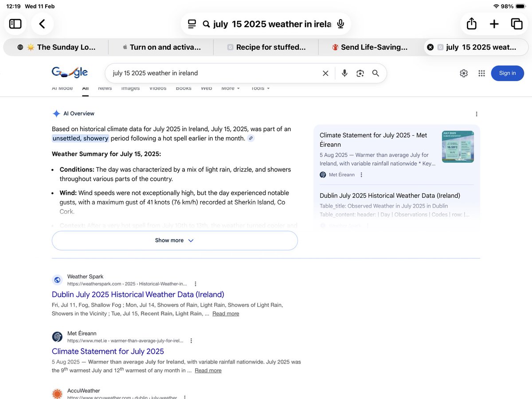Select the Videos results tab
Screen dimensions: 532x399
click(x=158, y=88)
